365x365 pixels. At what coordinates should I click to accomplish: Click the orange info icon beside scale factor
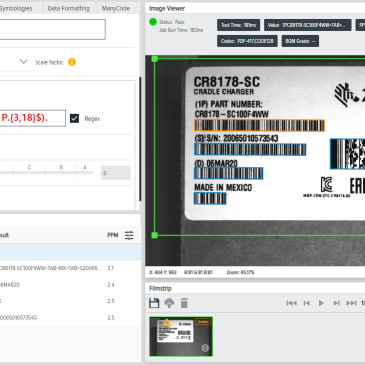72,62
